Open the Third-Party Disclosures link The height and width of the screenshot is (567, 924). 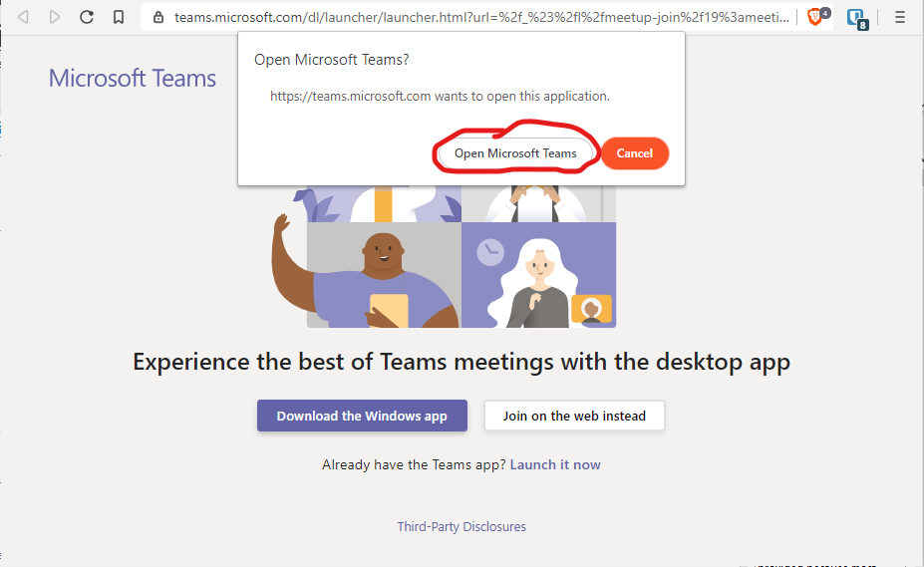pos(462,526)
